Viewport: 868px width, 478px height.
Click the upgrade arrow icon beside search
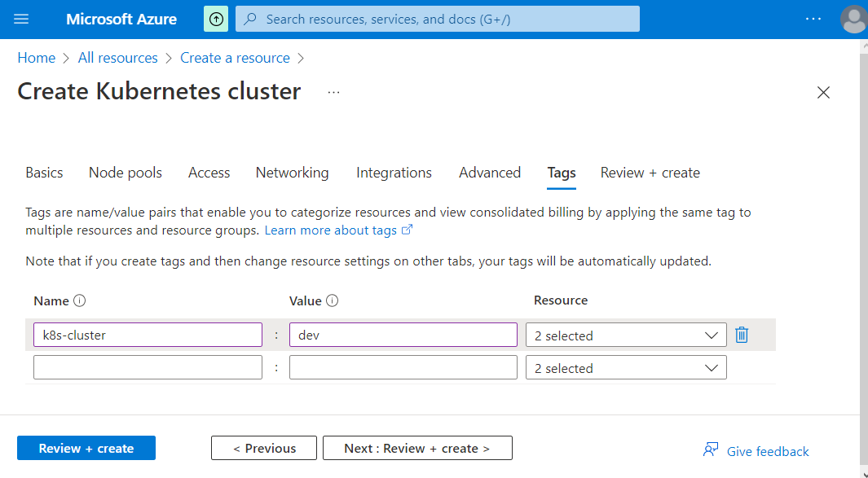[216, 20]
